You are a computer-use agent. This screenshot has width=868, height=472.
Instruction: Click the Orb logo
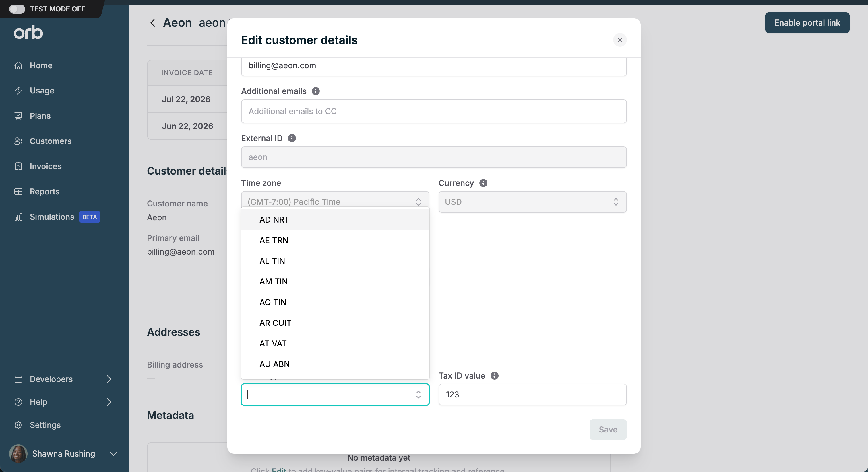[x=28, y=32]
